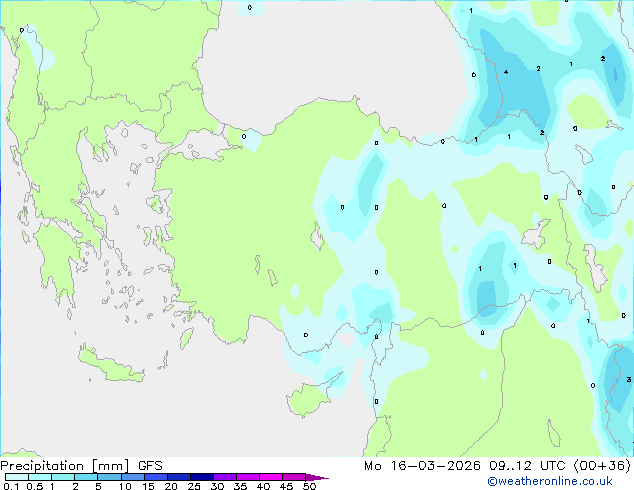The image size is (634, 490).
Task: Click the '4' precipitation value on map
Action: pyautogui.click(x=506, y=72)
